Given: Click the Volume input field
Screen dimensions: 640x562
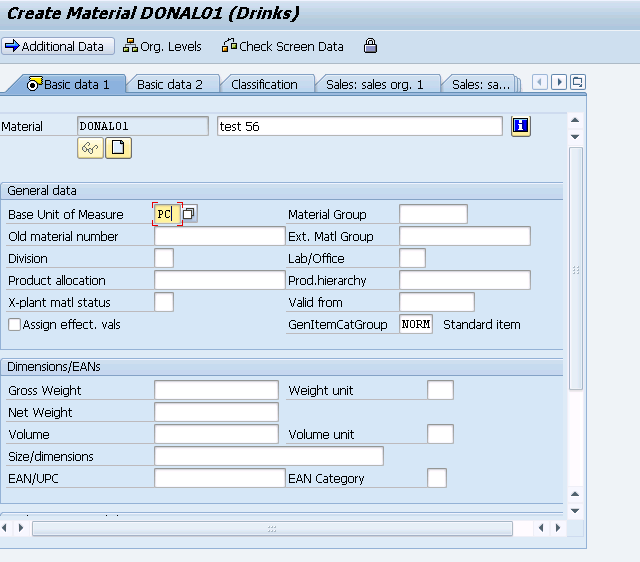Looking at the screenshot, I should [216, 434].
